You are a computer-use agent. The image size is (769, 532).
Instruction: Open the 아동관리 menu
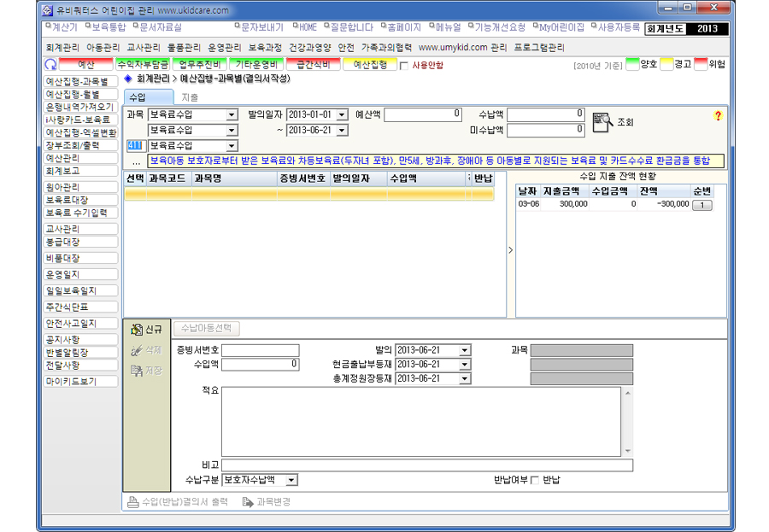pyautogui.click(x=103, y=48)
